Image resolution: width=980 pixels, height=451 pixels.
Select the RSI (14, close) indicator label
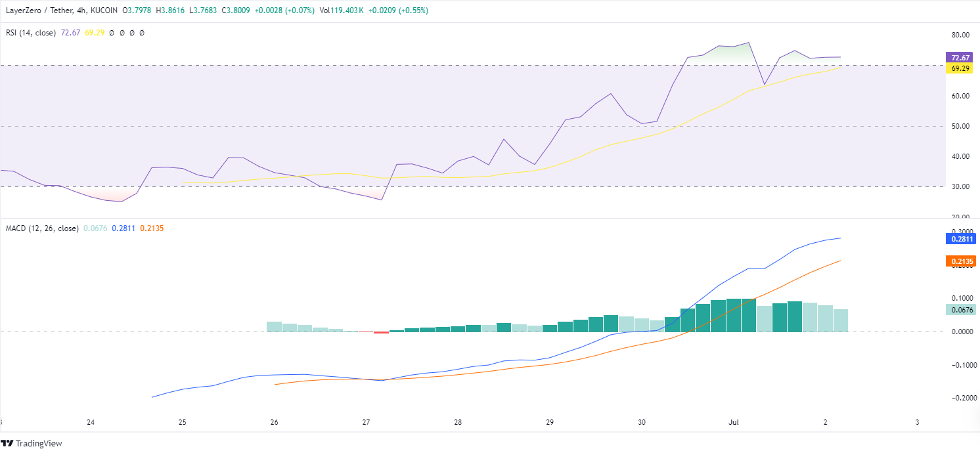coord(30,32)
